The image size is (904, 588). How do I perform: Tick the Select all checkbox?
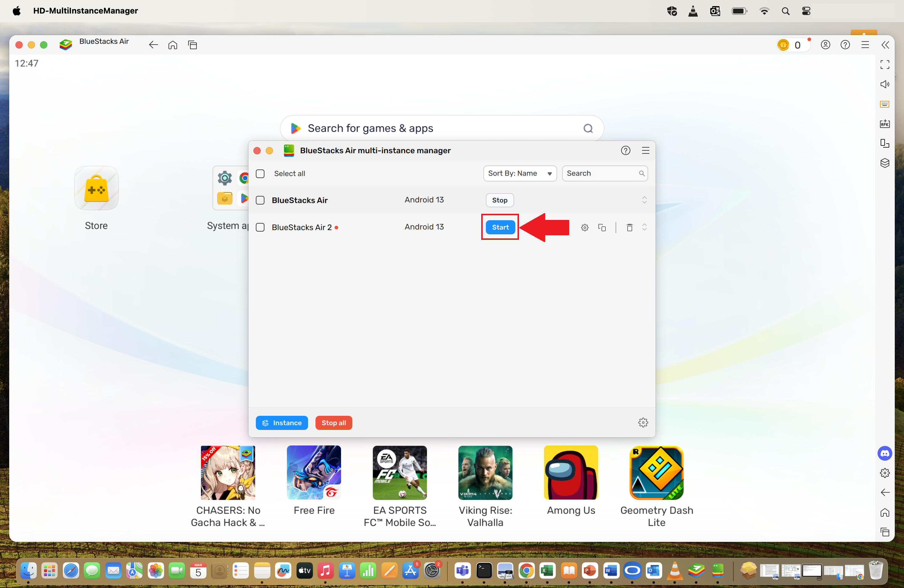260,173
